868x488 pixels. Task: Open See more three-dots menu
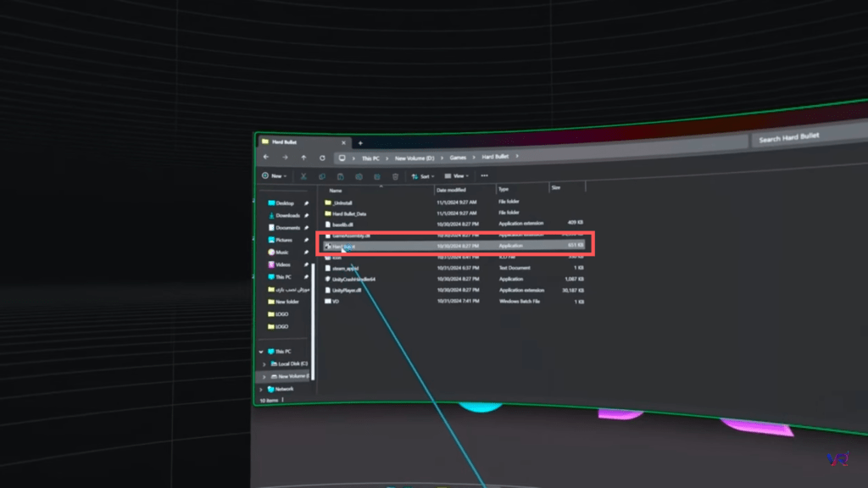[x=485, y=176]
